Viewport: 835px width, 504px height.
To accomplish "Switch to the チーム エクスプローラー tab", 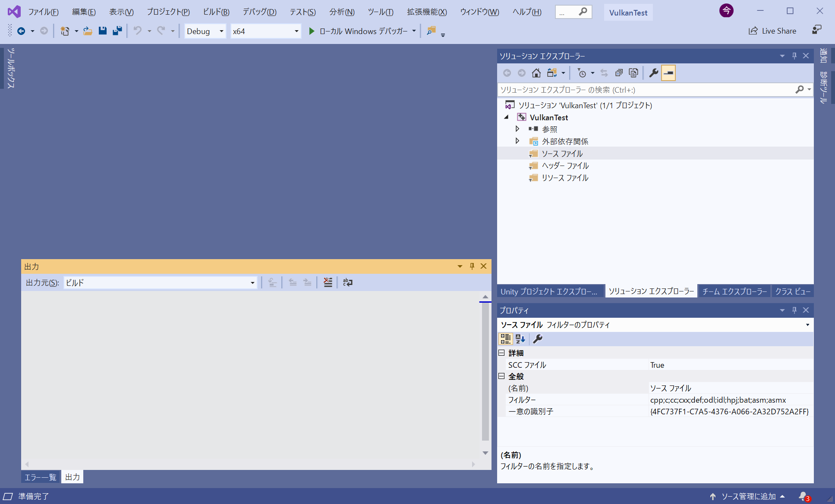I will [734, 291].
